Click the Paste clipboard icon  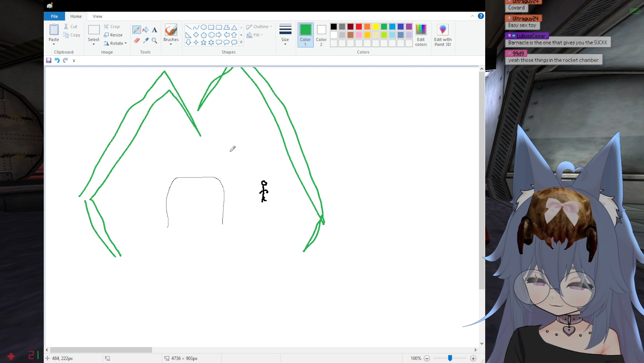tap(54, 30)
